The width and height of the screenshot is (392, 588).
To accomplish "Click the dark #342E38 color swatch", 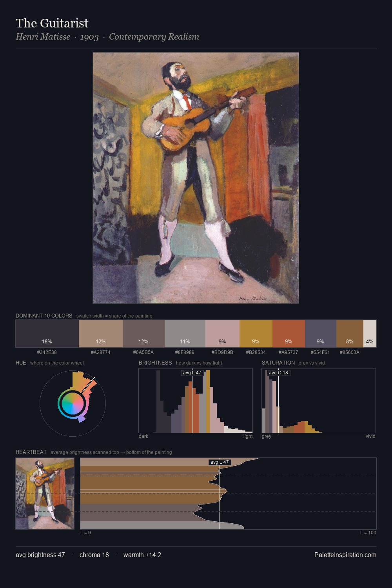I will pos(47,334).
